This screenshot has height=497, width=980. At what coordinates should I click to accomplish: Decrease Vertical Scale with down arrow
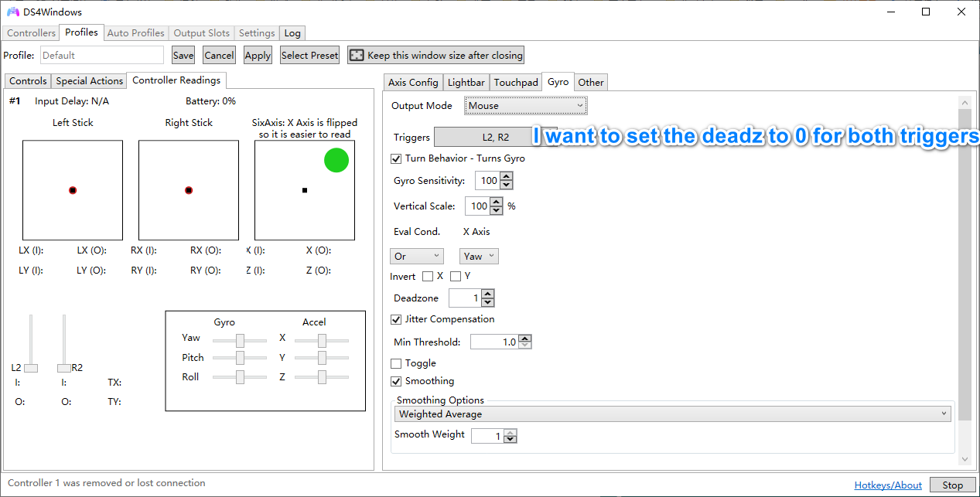coord(497,210)
